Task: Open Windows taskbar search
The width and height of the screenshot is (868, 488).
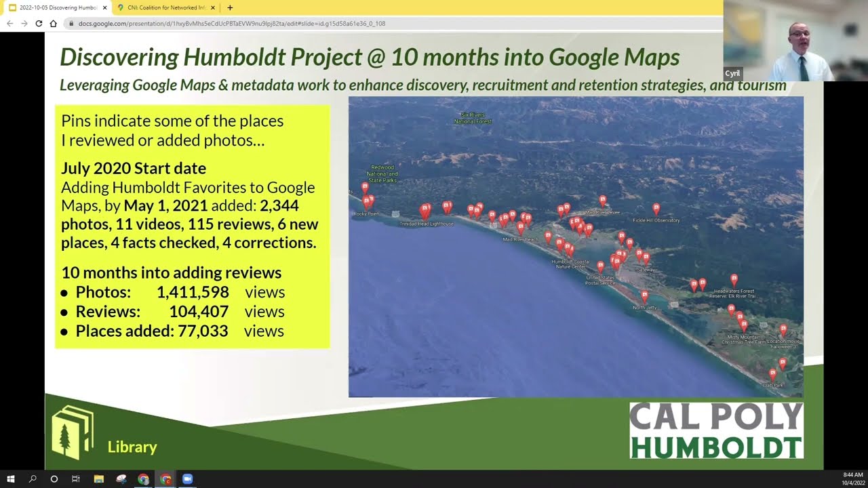Action: pyautogui.click(x=33, y=479)
